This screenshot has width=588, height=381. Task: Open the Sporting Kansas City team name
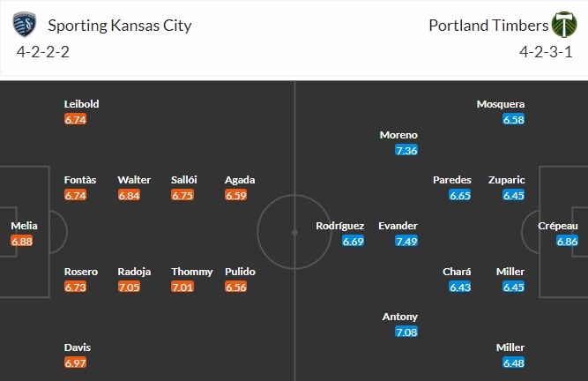coord(122,25)
